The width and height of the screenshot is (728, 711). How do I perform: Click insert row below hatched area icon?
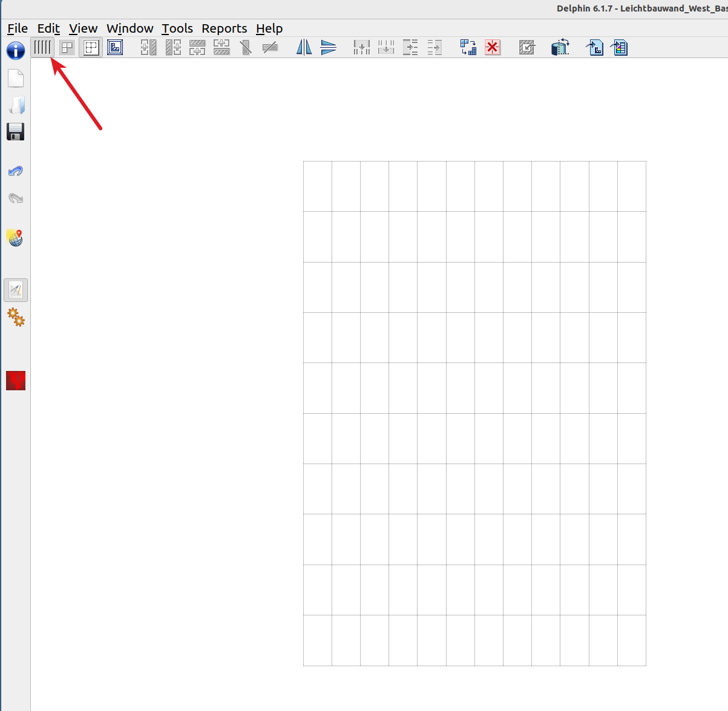(x=197, y=47)
